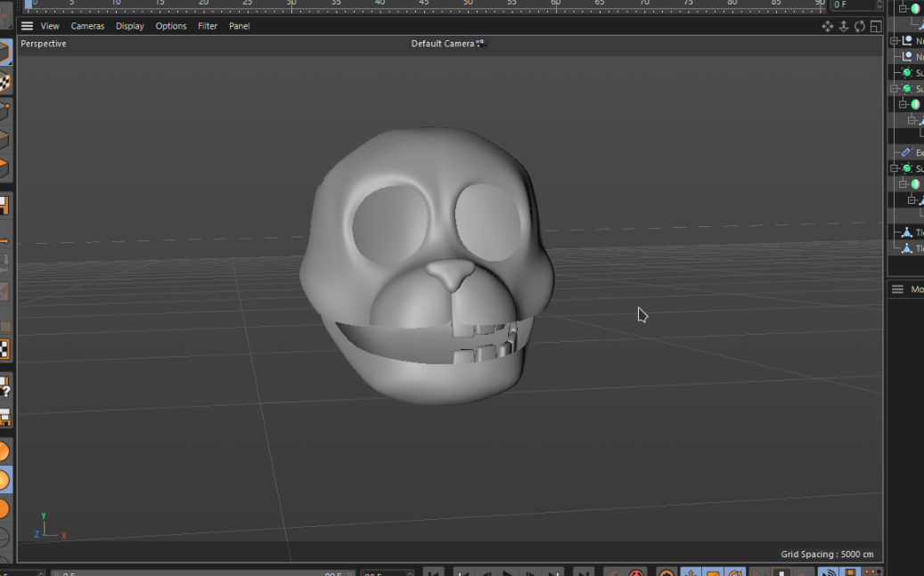Click the viewport zoom (dolly) camera icon

click(844, 26)
